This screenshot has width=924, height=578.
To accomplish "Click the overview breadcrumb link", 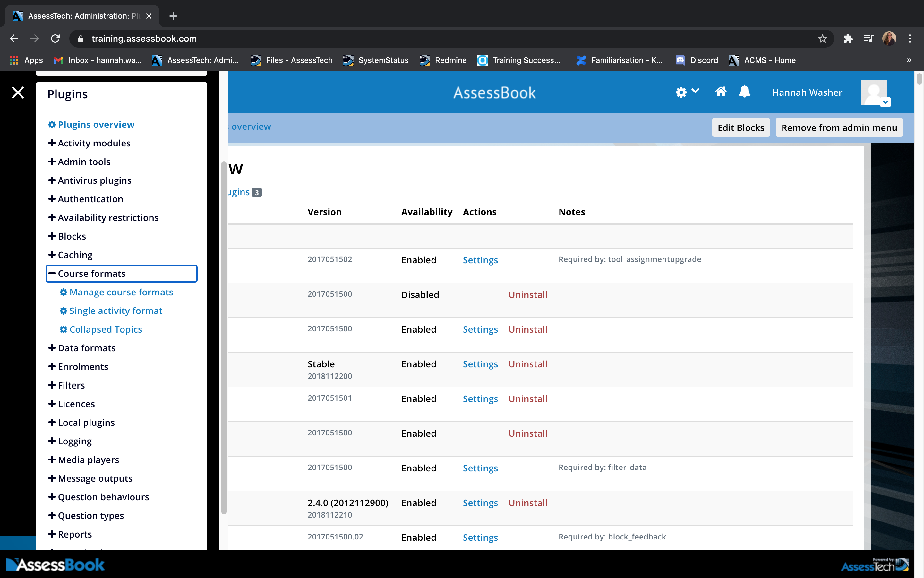I will coord(251,127).
